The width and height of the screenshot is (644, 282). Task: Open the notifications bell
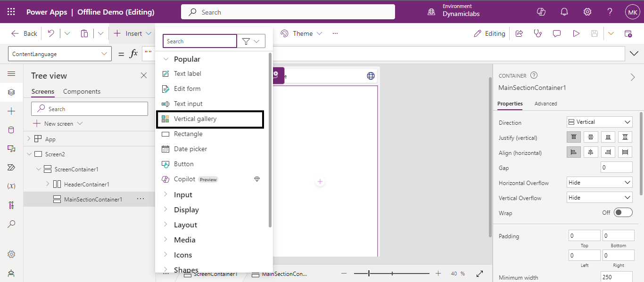(x=564, y=12)
